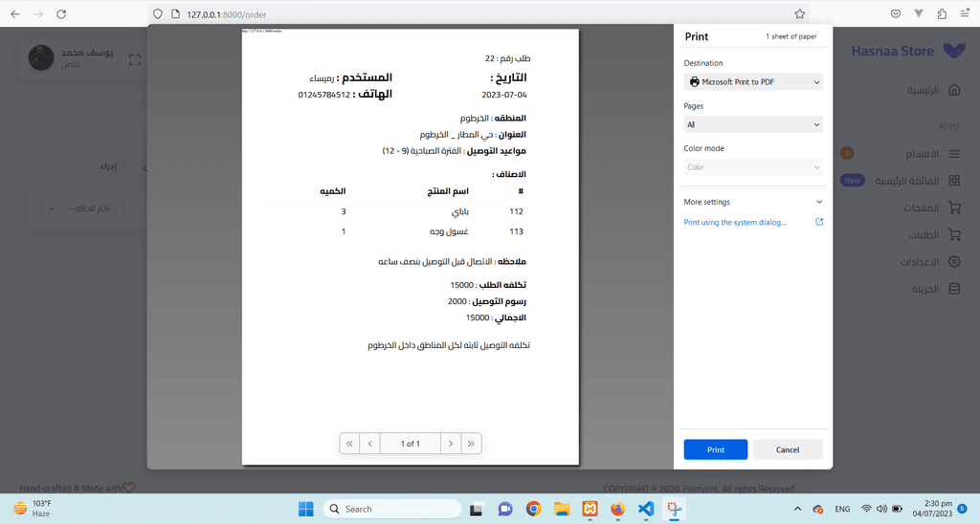980x524 pixels.
Task: Open Google Chrome from the taskbar
Action: point(533,509)
